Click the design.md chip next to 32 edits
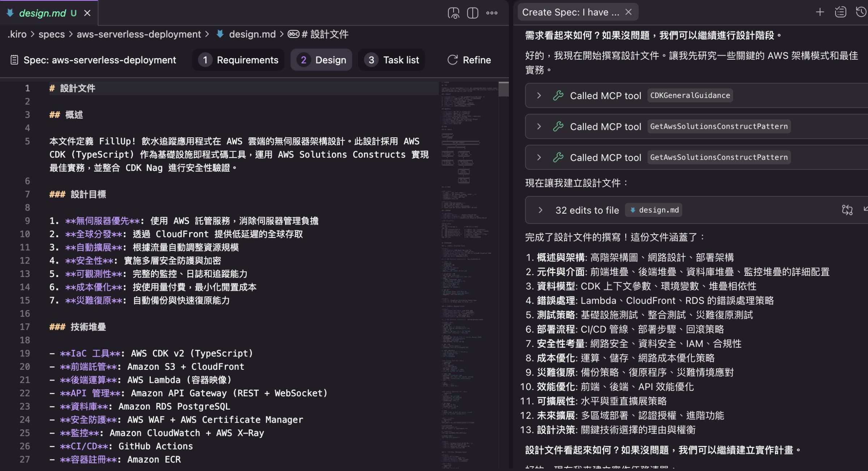This screenshot has height=471, width=868. [653, 210]
